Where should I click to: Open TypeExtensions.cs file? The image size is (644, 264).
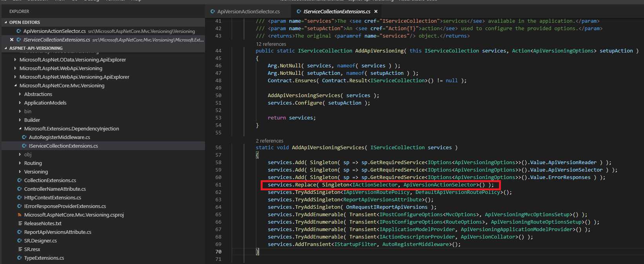coord(44,258)
